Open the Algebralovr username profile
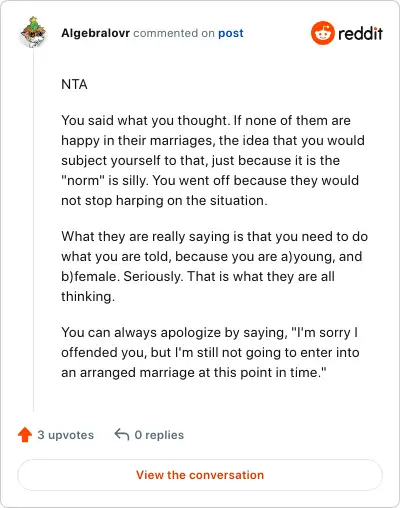Viewport: 400px width, 508px height. coord(95,33)
